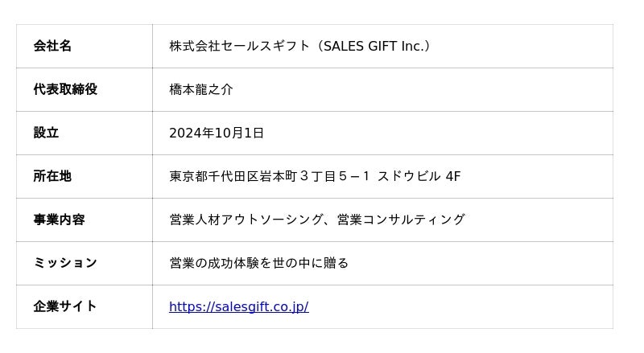This screenshot has height=353, width=644.
Task: Click the mission statement 営業の成功体験を世の中に贈る
Action: coord(258,263)
